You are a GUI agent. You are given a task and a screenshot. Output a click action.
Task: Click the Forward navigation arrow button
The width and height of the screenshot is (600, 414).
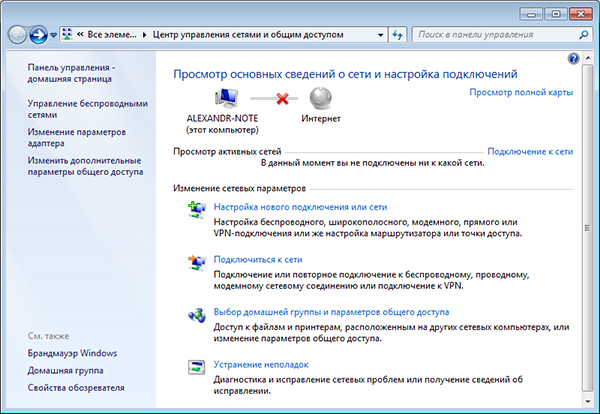(39, 35)
